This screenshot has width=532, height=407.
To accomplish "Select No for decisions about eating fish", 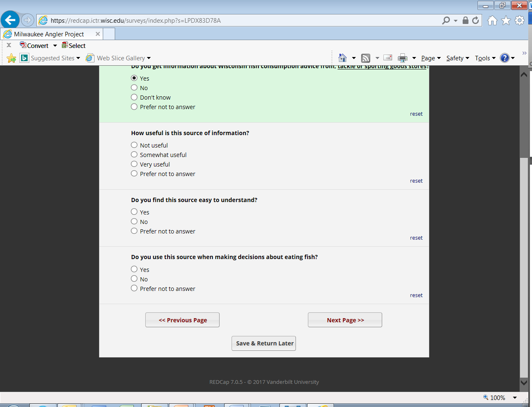I will [134, 278].
